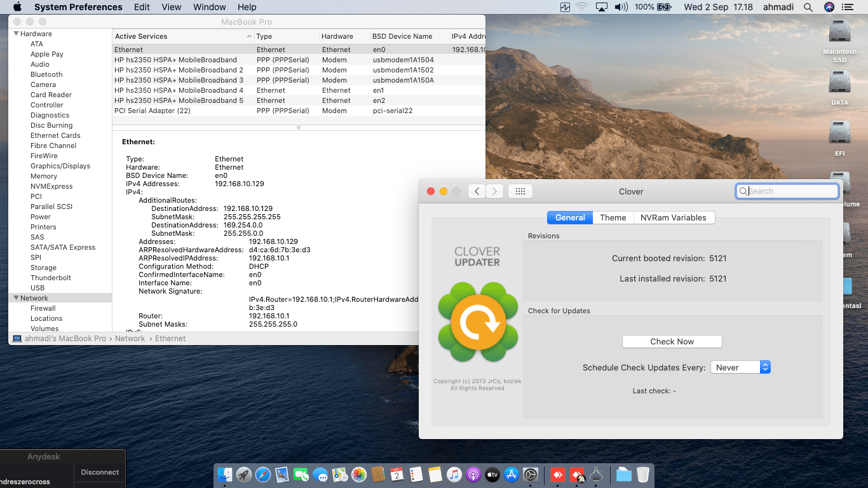Sort by the Active Services column
868x488 pixels.
pos(183,36)
